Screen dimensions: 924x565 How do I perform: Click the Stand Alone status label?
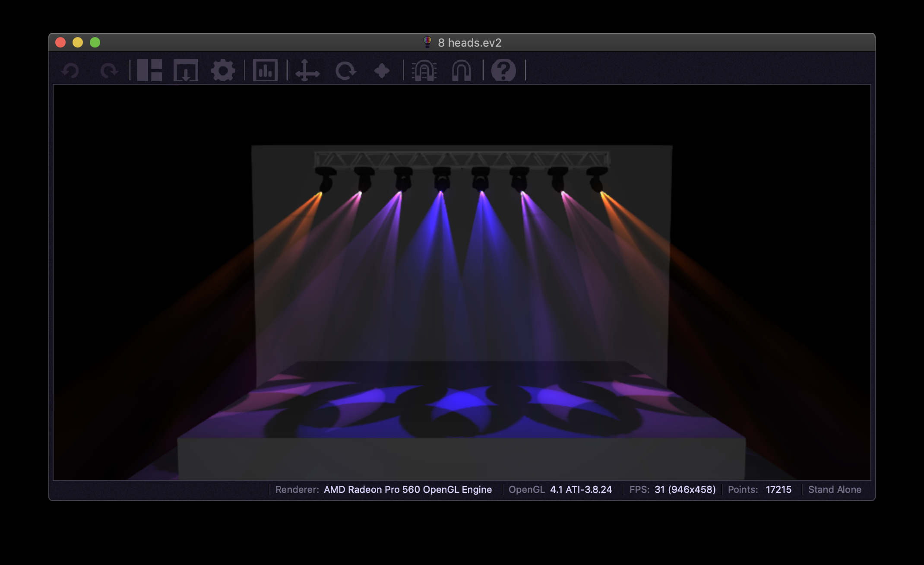click(x=834, y=489)
